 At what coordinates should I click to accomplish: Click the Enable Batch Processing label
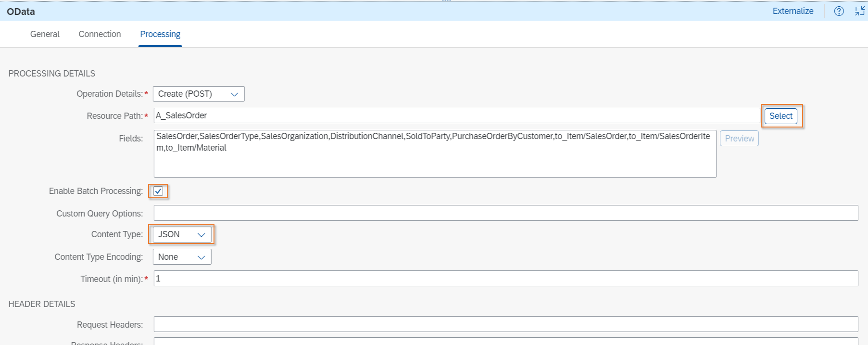tap(96, 191)
